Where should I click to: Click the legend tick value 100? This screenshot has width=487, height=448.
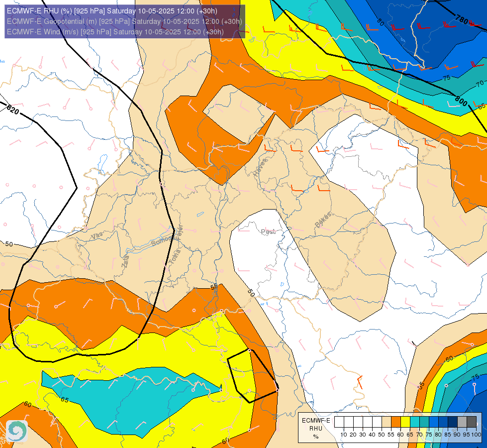(x=477, y=435)
